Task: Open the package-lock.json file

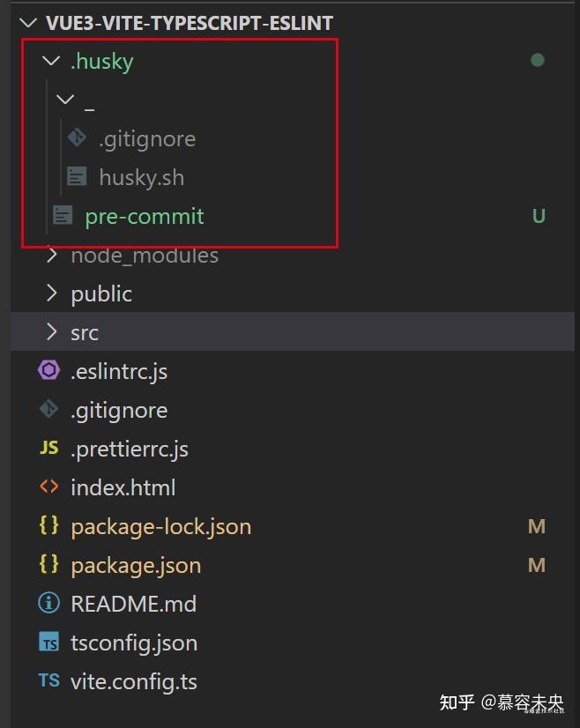Action: 160,525
